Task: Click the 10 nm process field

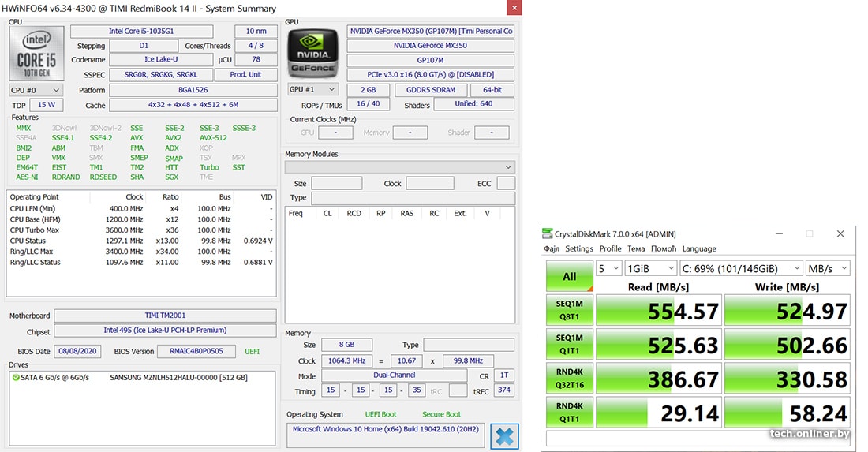Action: click(256, 32)
